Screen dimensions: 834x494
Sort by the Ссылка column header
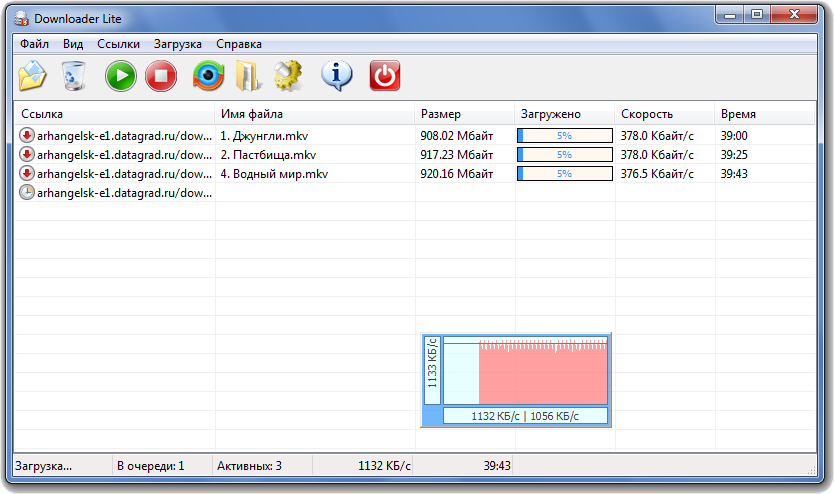[114, 114]
